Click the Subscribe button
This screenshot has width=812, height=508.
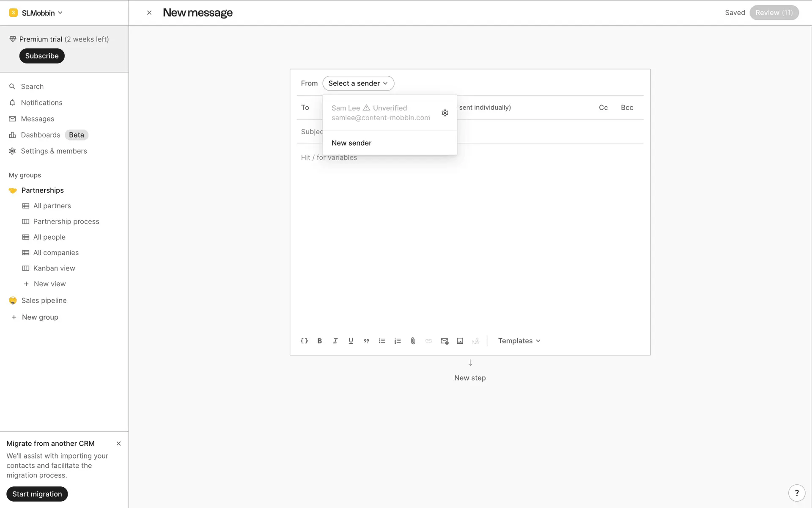42,56
